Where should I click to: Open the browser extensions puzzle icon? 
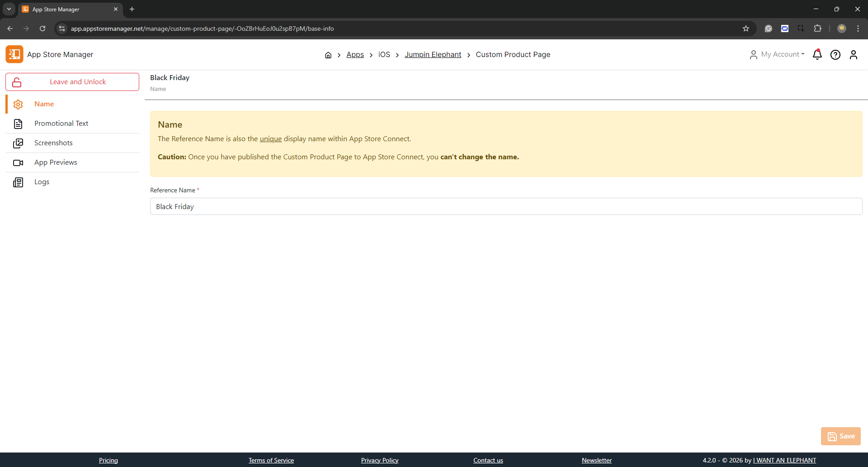[817, 29]
